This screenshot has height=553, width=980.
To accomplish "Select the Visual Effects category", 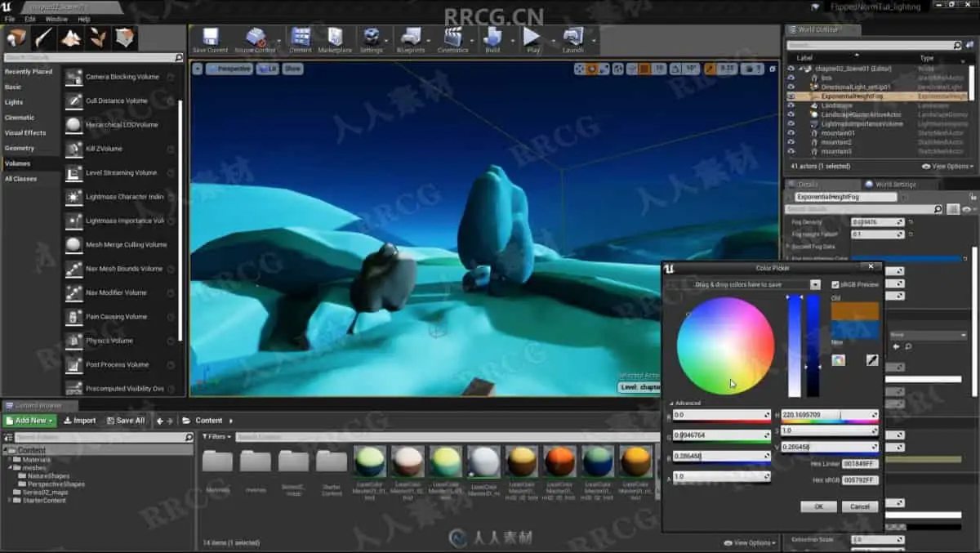I will pos(25,132).
